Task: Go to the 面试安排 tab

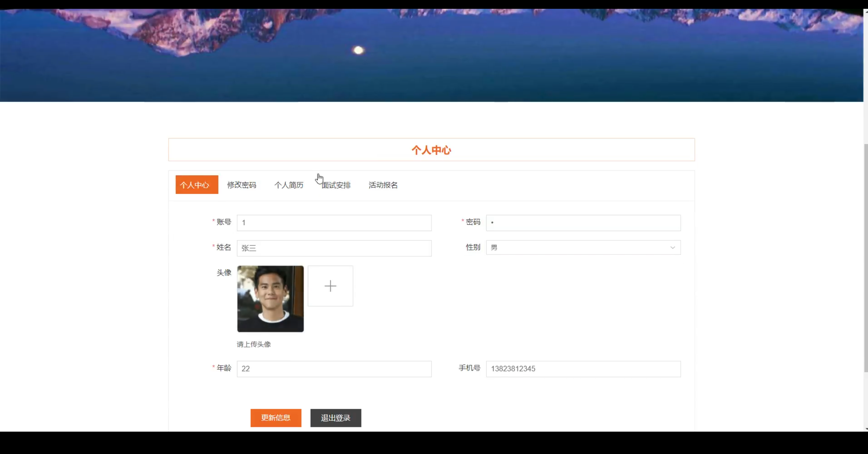Action: (336, 185)
